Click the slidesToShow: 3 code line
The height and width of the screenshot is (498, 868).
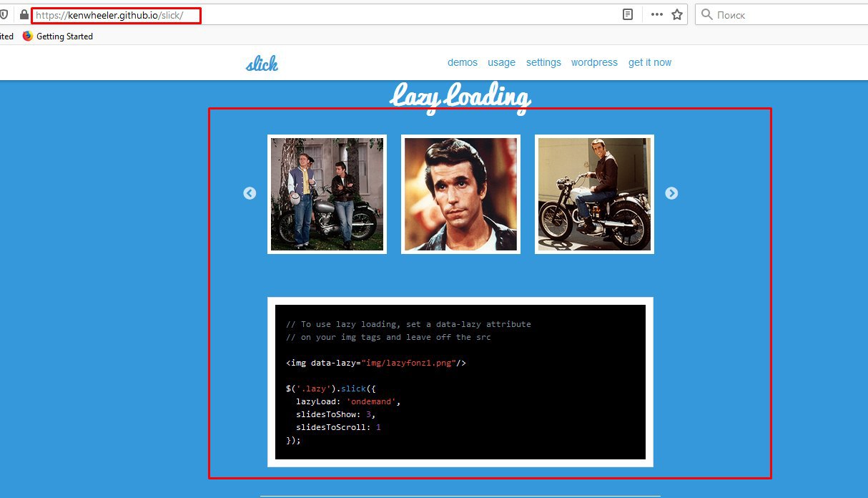click(335, 414)
